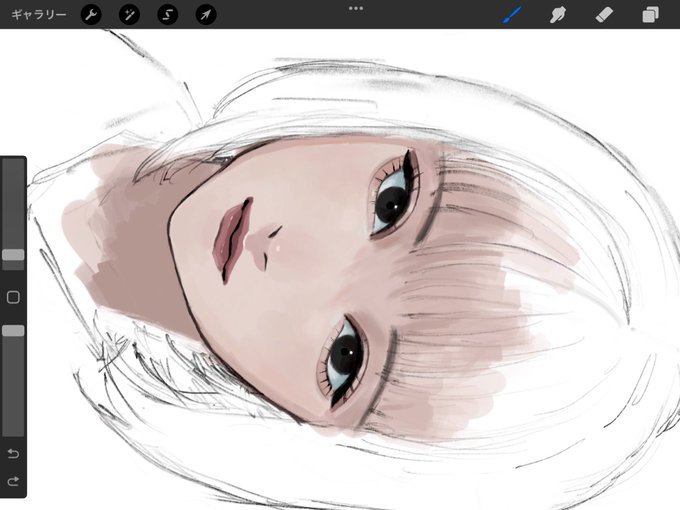Activate the Transform arrow tool
This screenshot has width=680, height=510.
click(x=206, y=15)
